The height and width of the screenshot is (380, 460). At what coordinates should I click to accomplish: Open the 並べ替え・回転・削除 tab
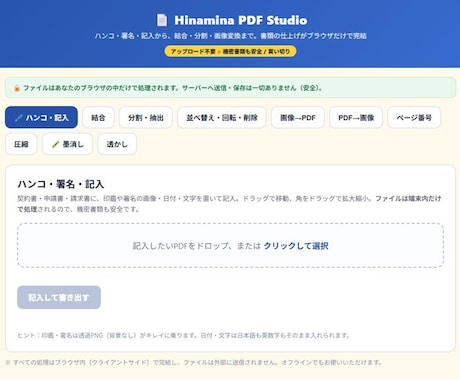[x=222, y=117]
